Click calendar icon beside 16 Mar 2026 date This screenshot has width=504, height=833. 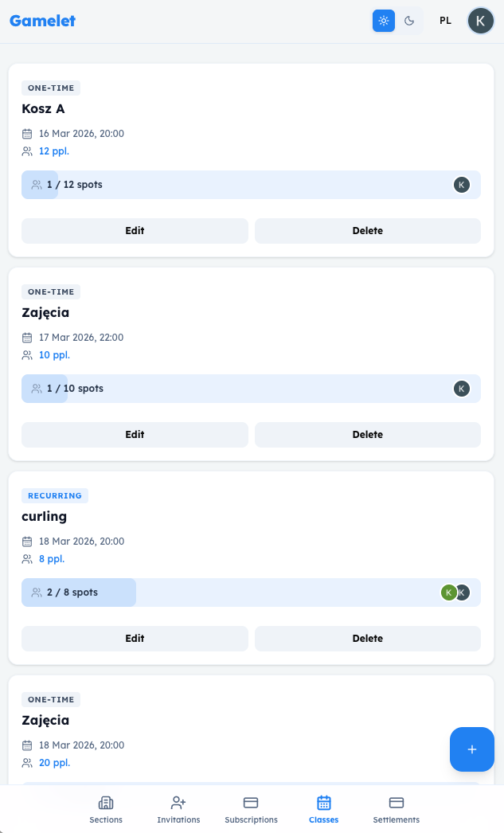27,134
